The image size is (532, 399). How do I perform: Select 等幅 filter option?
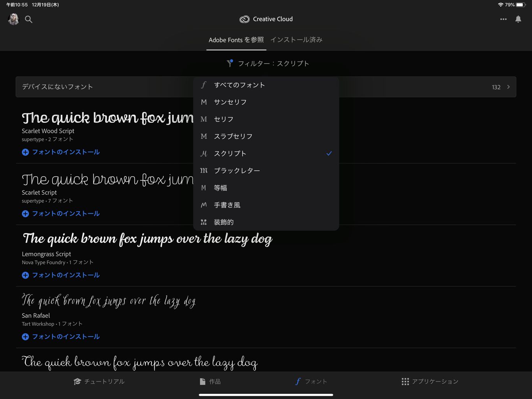click(266, 188)
